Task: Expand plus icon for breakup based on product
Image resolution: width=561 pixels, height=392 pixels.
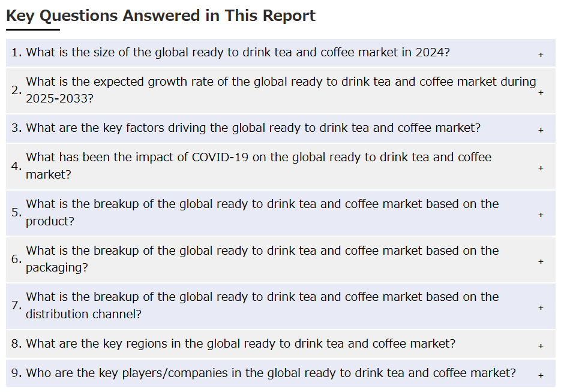Action: (x=541, y=215)
